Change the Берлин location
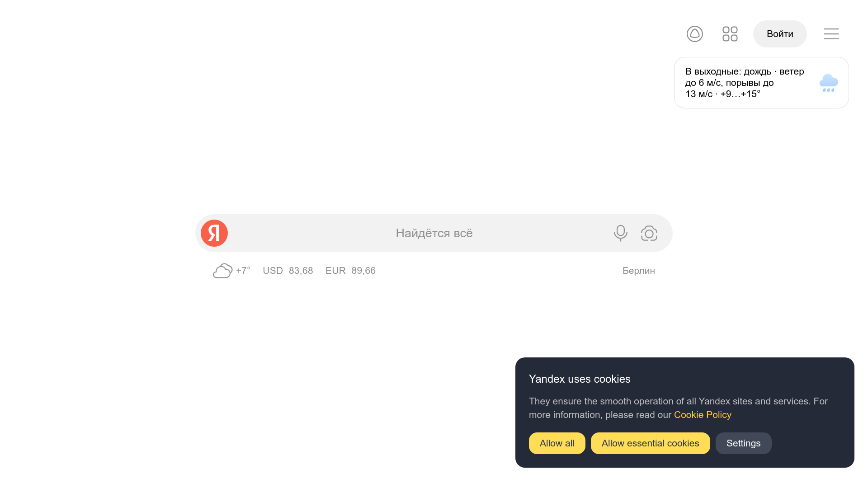 (x=639, y=271)
